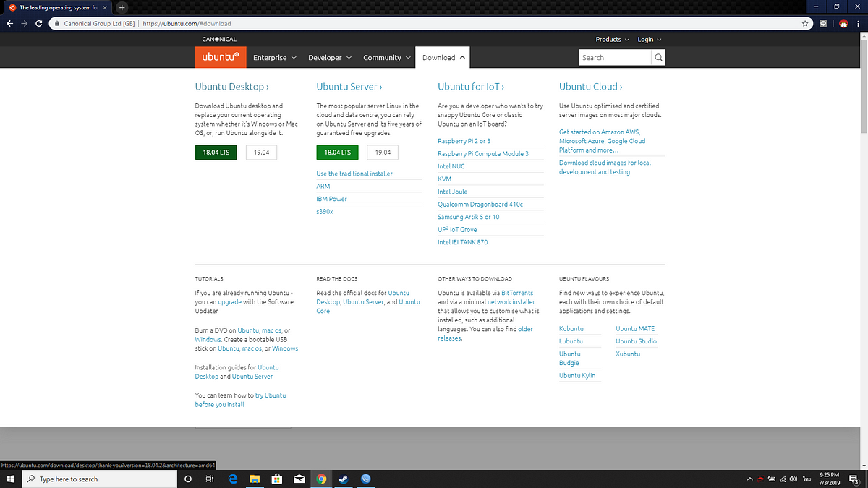Open File Explorer from taskbar
868x488 pixels.
pos(255,479)
